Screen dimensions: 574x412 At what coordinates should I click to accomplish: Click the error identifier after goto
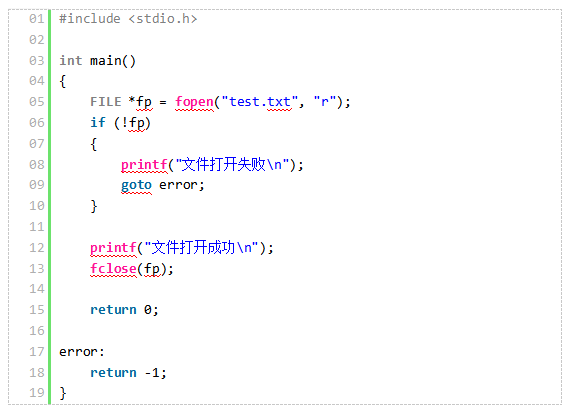click(x=178, y=185)
